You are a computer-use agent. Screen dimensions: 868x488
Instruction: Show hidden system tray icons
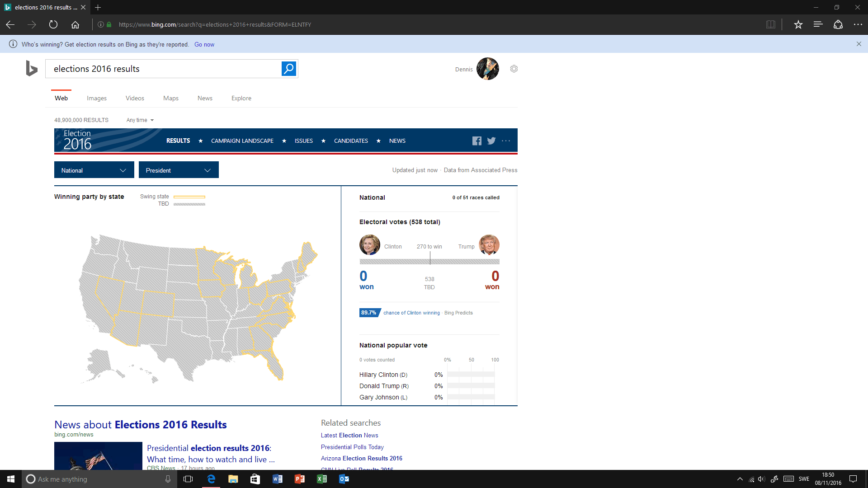pos(740,479)
